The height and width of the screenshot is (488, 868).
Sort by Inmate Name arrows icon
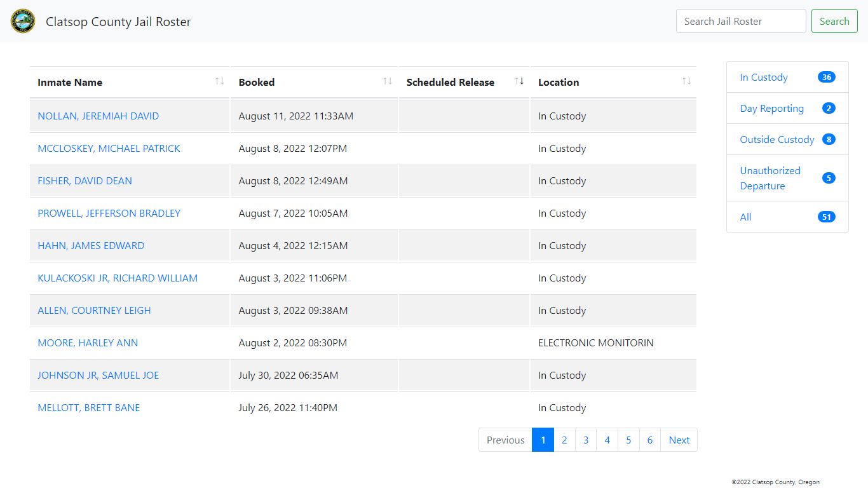(x=219, y=81)
